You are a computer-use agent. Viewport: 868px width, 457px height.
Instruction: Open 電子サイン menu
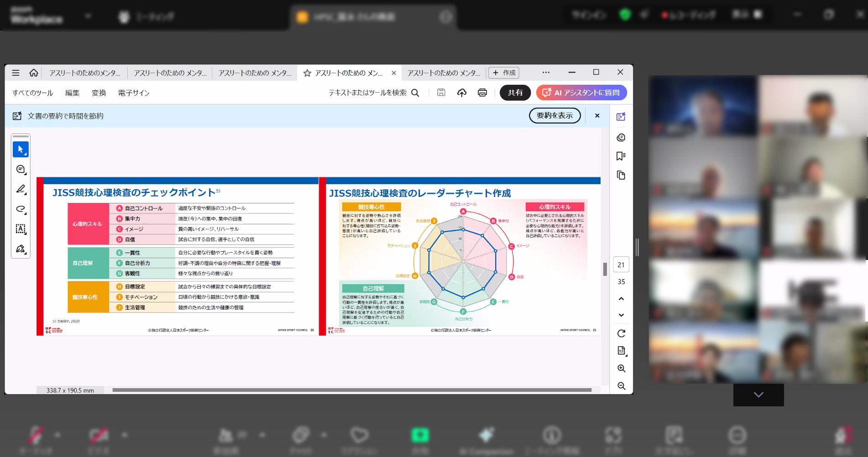click(134, 93)
